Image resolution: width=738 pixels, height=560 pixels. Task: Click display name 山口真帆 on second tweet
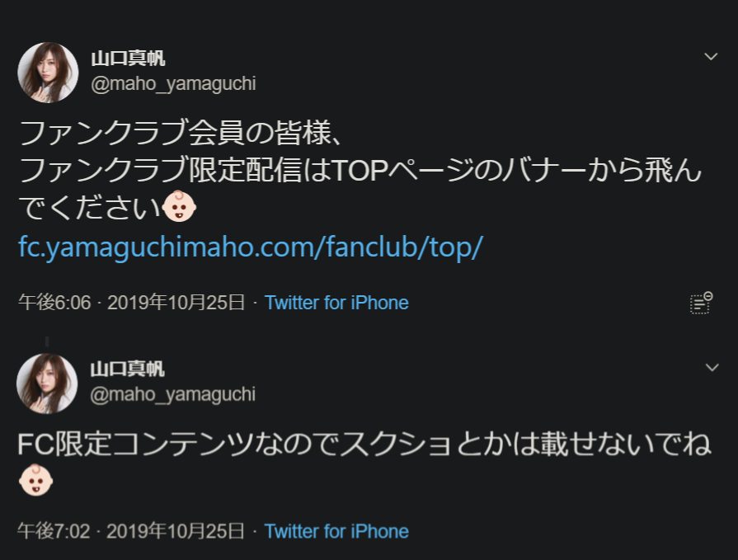pos(128,369)
